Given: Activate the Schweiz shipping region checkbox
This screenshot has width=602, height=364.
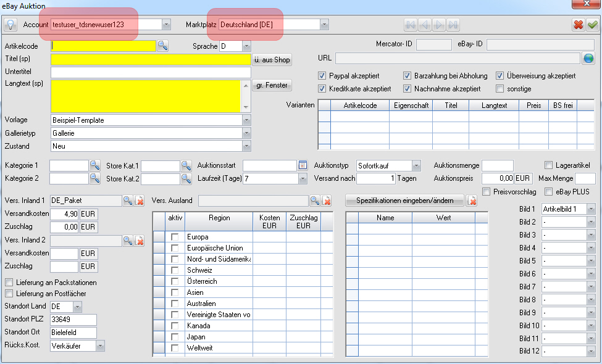Looking at the screenshot, I should tap(175, 270).
